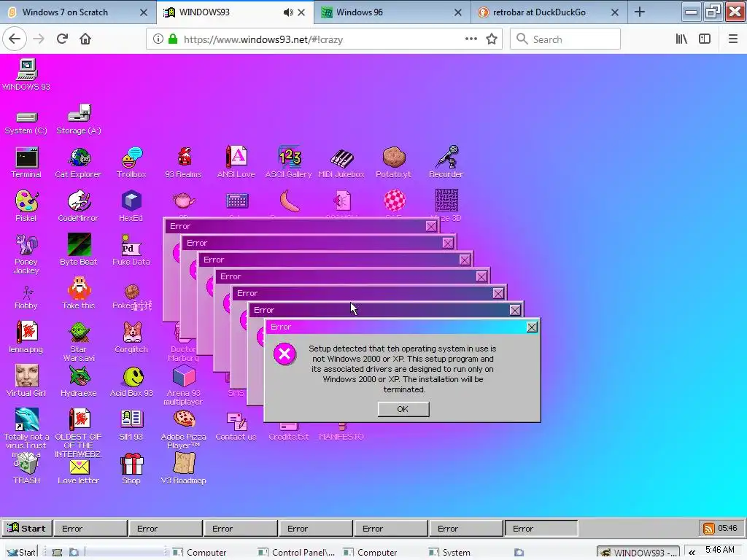Open the Library bookmarks icon

pyautogui.click(x=682, y=39)
